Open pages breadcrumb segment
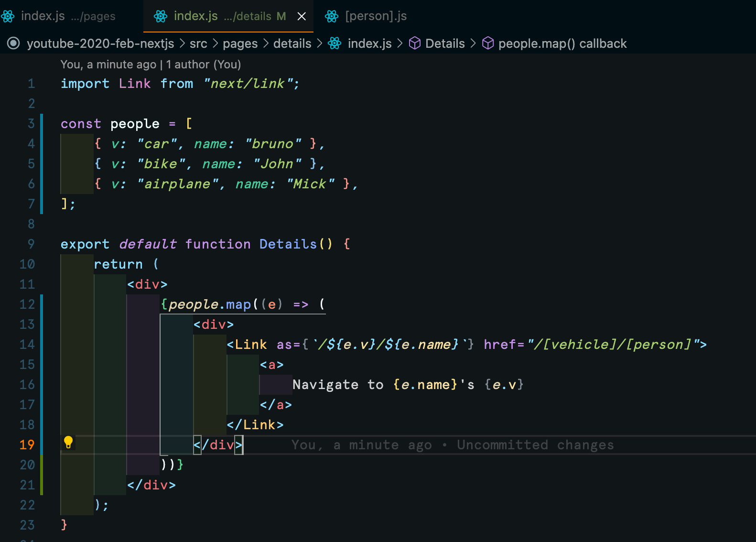Image resolution: width=756 pixels, height=542 pixels. [240, 43]
